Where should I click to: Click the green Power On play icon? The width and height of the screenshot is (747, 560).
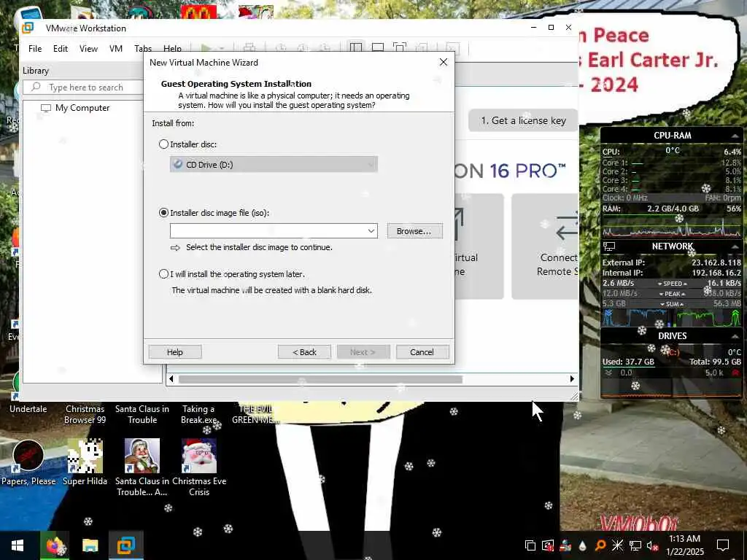[x=206, y=48]
